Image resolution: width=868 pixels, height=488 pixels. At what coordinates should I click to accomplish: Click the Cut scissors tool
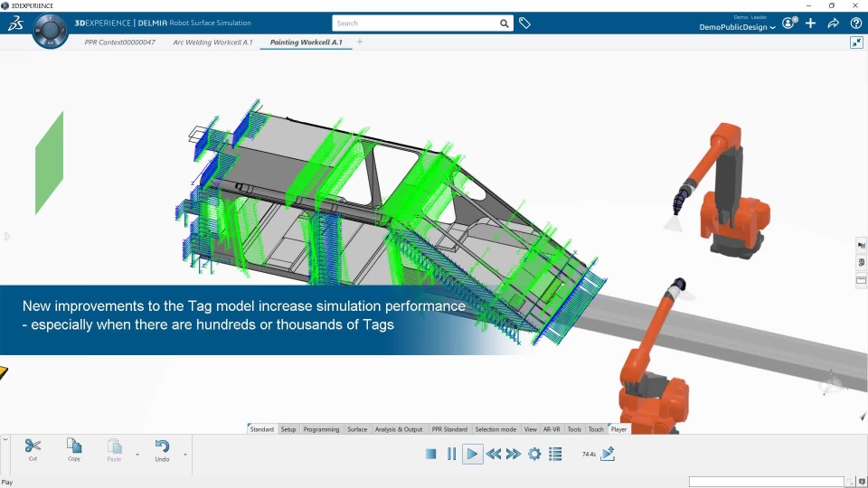(33, 449)
